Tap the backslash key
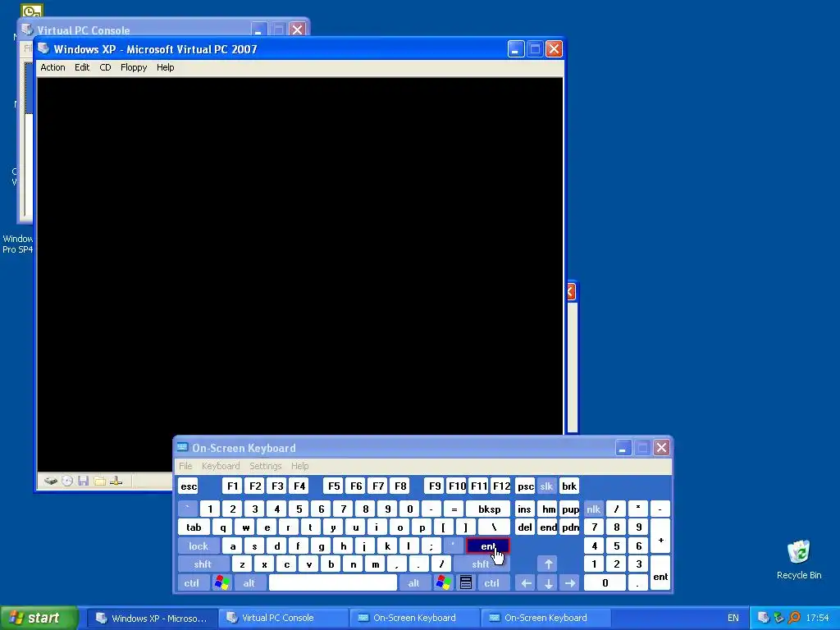This screenshot has width=840, height=630. 493,527
